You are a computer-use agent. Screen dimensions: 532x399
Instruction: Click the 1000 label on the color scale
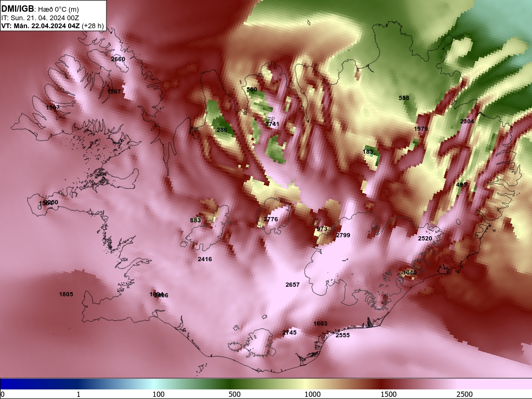tap(312, 395)
